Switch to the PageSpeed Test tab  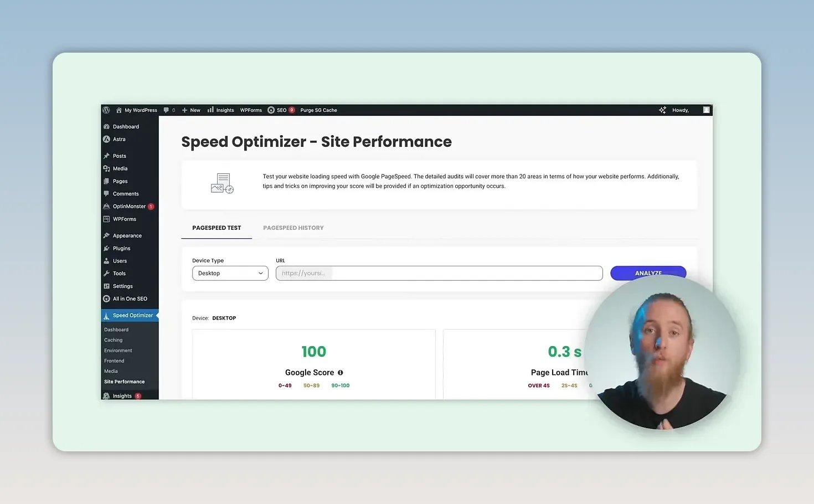coord(217,228)
